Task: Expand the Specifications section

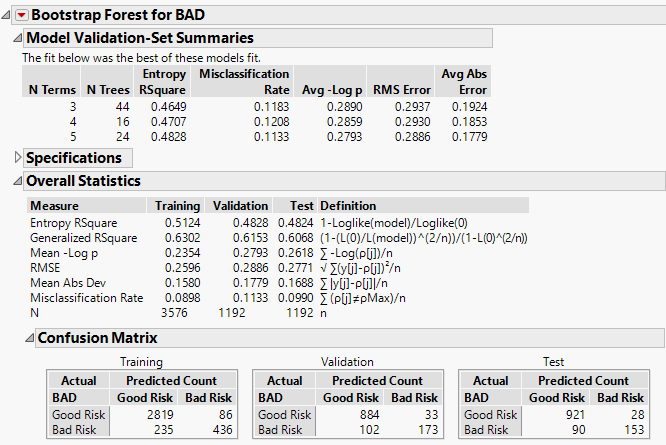Action: (x=16, y=158)
